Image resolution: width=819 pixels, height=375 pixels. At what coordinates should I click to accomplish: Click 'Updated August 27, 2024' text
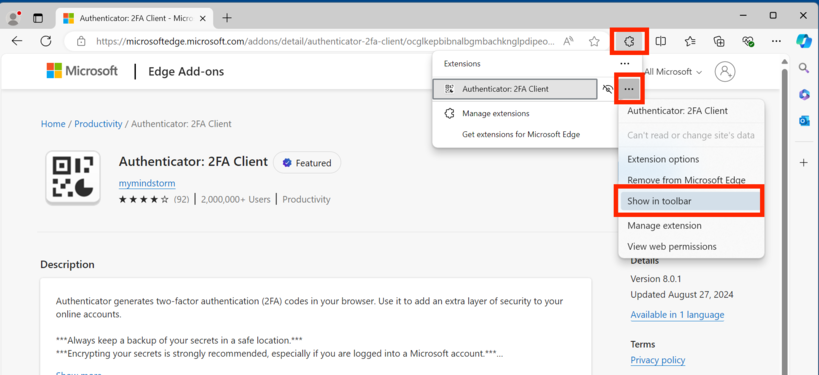[682, 295]
